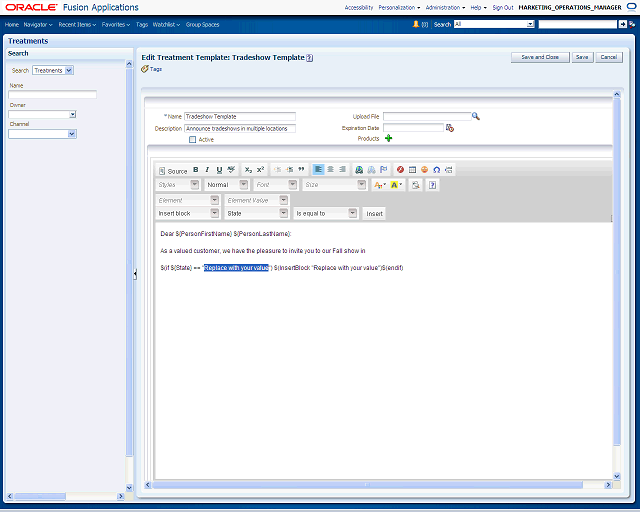Screen dimensions: 640x512
Task: Open the Element dropdown
Action: [x=187, y=200]
